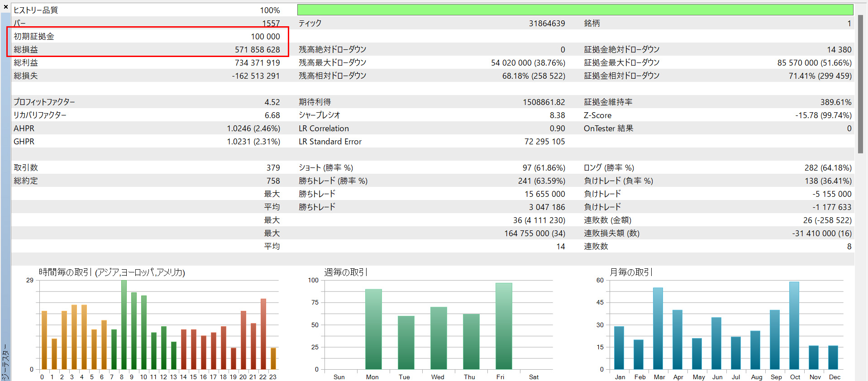Image resolution: width=868 pixels, height=381 pixels.
Task: Click the average losing trade value -1 177 633
Action: [832, 207]
